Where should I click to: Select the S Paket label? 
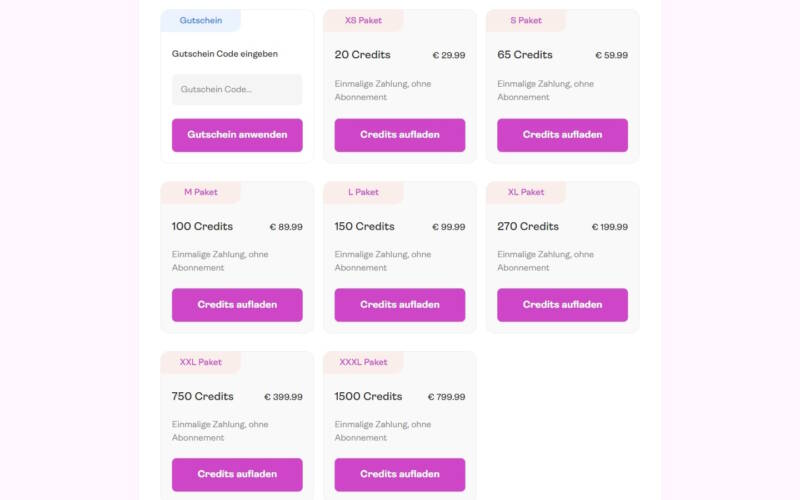tap(526, 21)
